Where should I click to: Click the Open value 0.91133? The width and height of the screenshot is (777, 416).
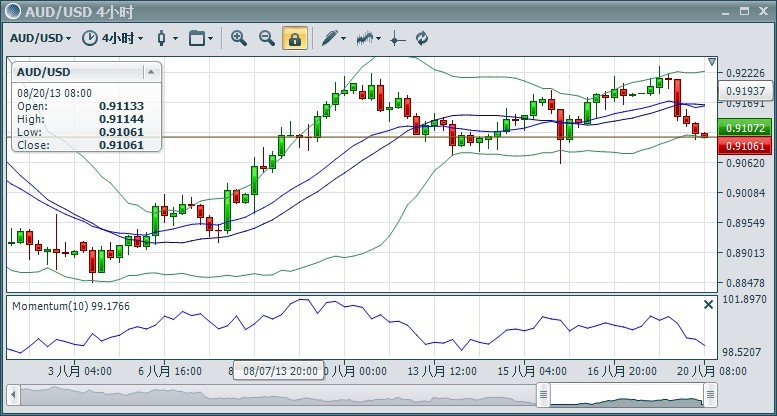click(x=121, y=106)
